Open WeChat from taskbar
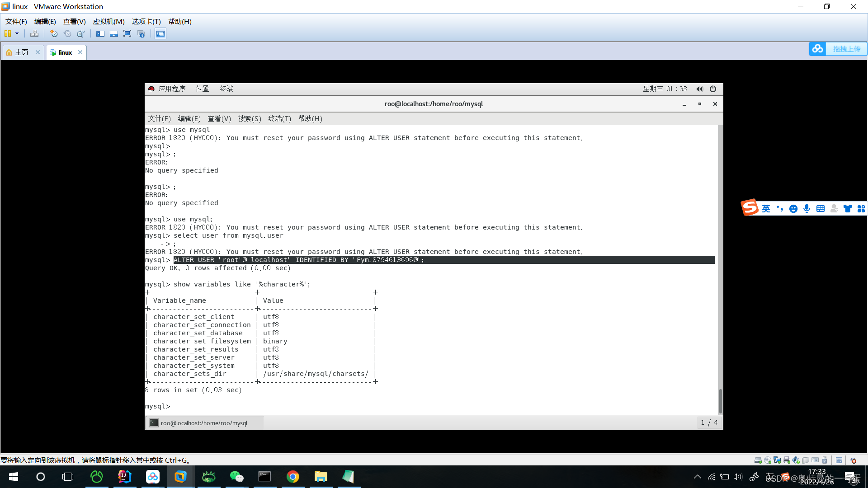 click(237, 477)
